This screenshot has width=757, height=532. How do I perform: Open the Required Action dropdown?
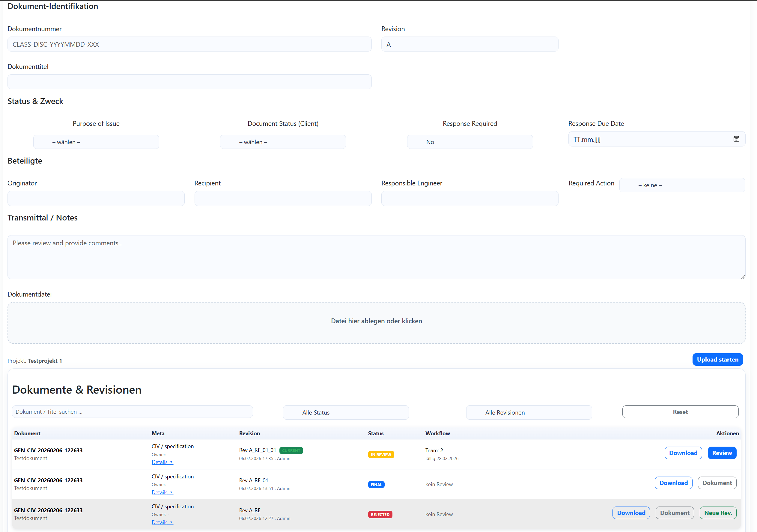(x=682, y=185)
